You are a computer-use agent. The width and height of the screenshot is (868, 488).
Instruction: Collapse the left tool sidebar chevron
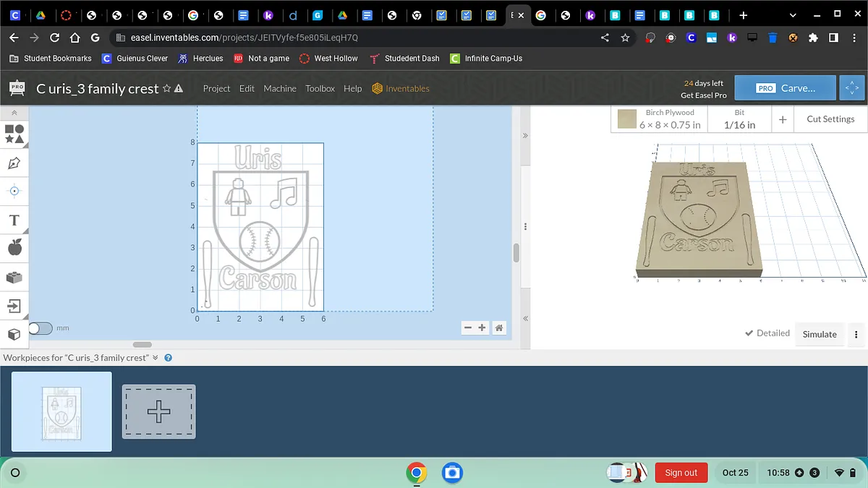[x=14, y=113]
